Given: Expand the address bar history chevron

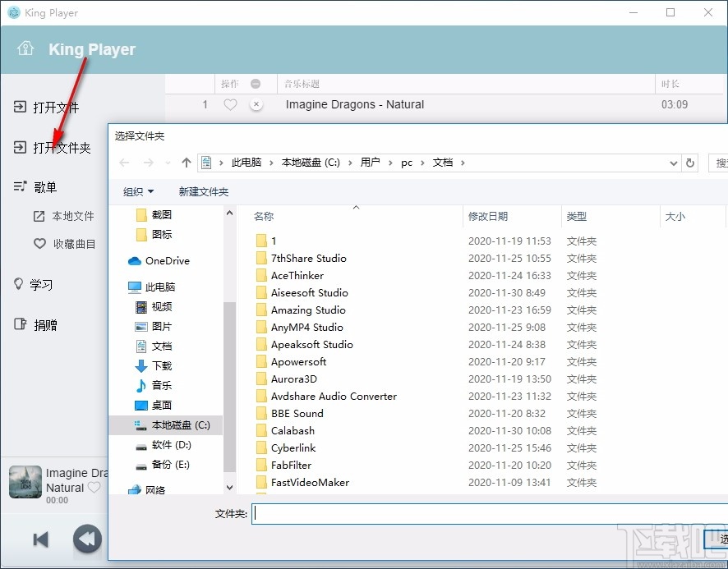Looking at the screenshot, I should (x=674, y=162).
